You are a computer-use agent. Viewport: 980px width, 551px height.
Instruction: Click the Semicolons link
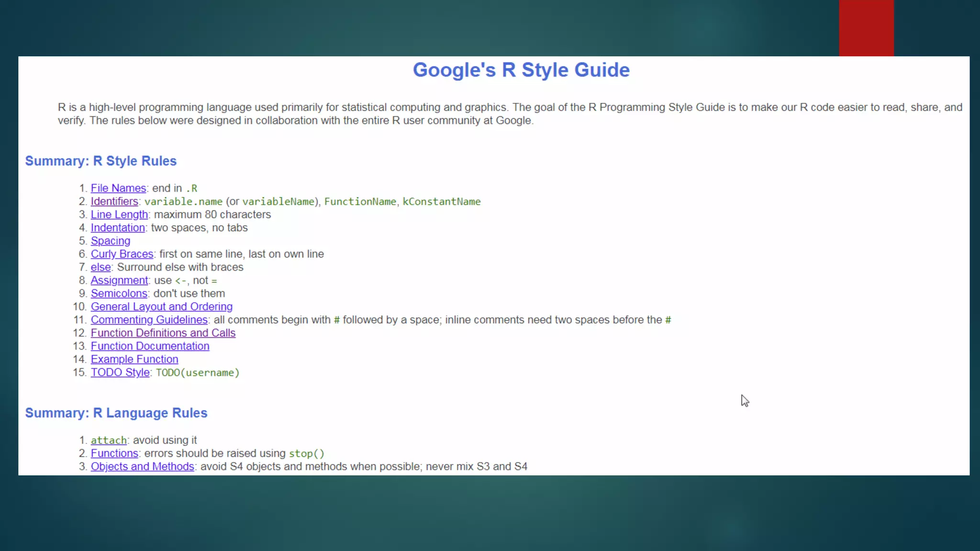point(119,294)
